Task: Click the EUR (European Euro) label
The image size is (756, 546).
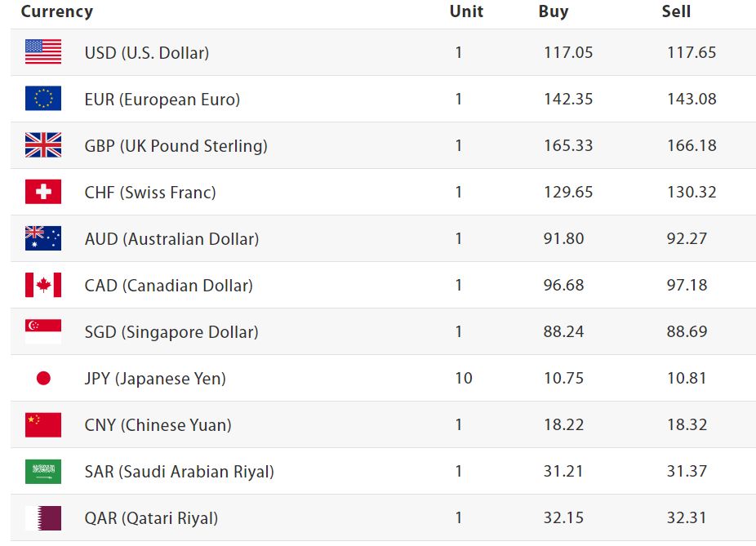Action: click(x=162, y=99)
